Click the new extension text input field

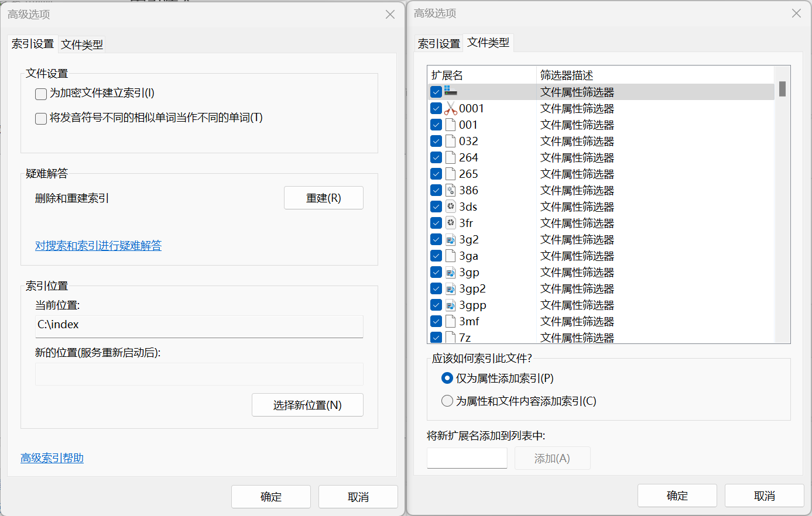pyautogui.click(x=467, y=458)
